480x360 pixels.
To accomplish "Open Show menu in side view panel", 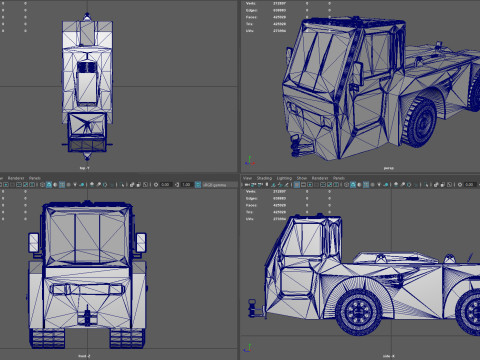I will tap(302, 178).
